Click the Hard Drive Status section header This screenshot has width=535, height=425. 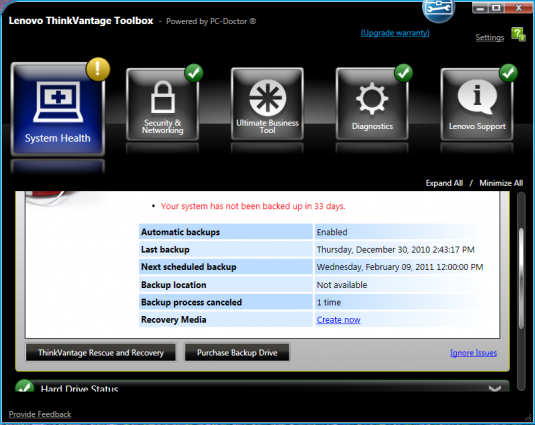click(262, 386)
